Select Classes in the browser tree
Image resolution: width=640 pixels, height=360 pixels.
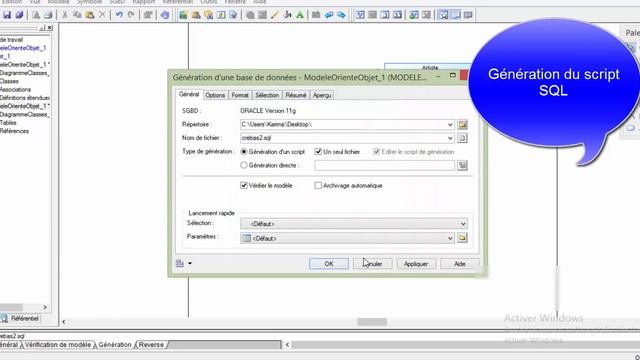tap(9, 81)
